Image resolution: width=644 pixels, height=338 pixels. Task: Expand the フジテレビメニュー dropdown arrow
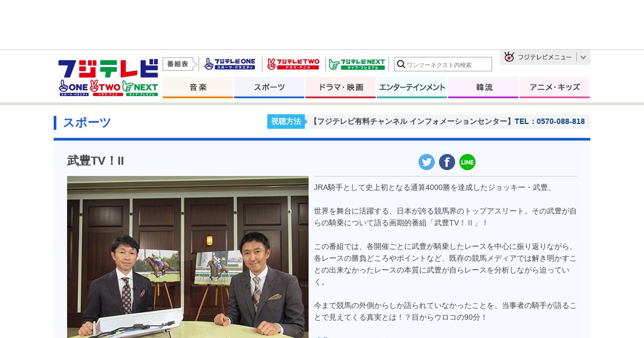(x=583, y=57)
